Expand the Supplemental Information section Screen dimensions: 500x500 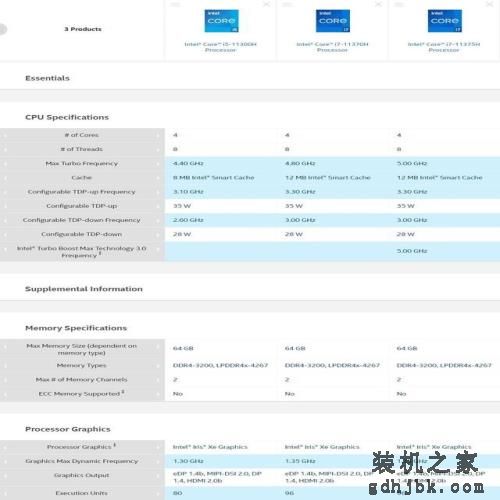pyautogui.click(x=84, y=289)
